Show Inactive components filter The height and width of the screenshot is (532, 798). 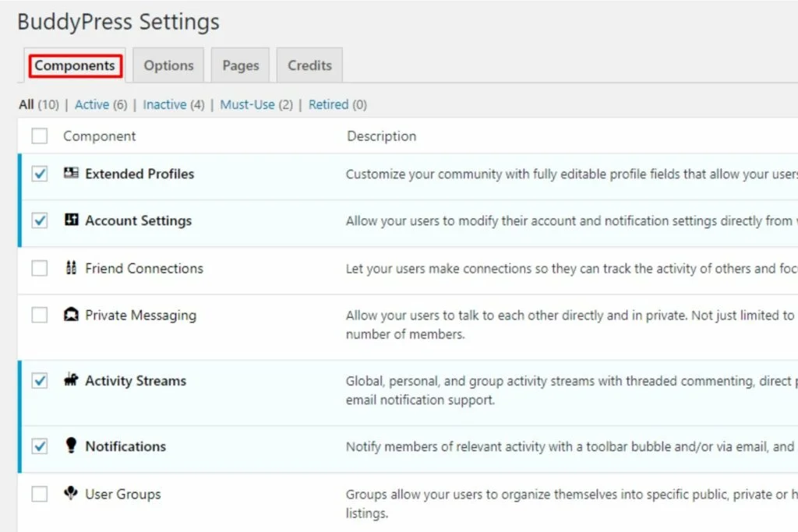164,104
